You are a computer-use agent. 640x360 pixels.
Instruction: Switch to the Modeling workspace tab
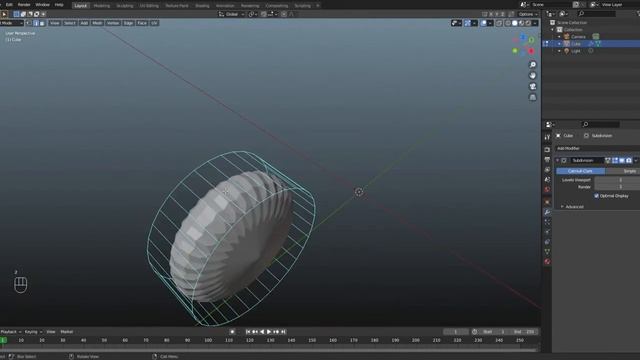(x=102, y=6)
